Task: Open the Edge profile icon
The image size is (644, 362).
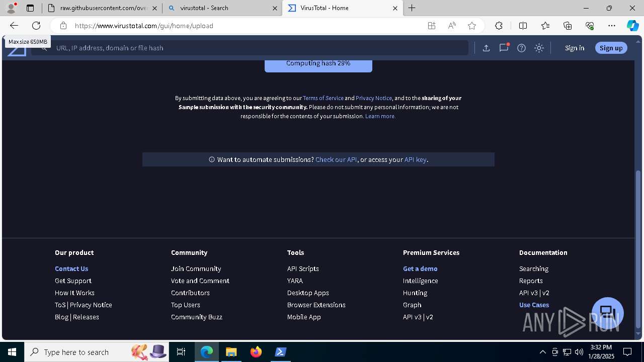Action: pyautogui.click(x=11, y=8)
